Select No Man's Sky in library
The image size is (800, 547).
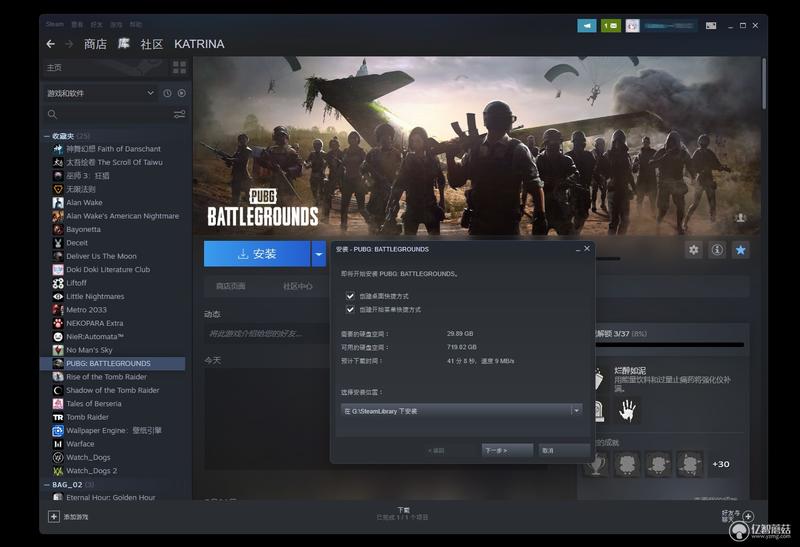click(82, 350)
